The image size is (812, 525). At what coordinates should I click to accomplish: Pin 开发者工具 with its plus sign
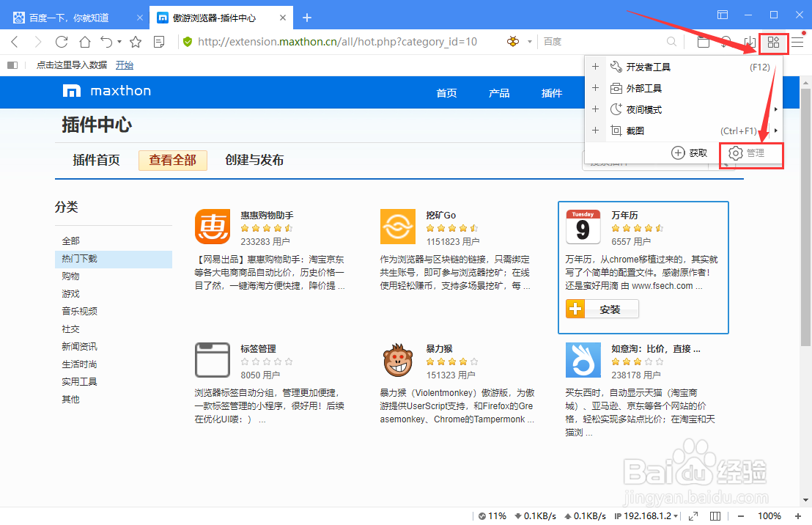(596, 67)
